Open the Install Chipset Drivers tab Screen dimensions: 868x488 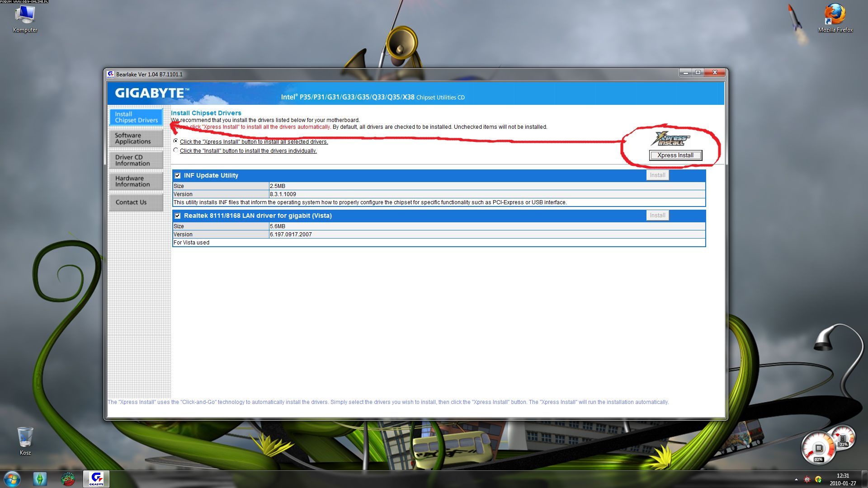coord(136,117)
